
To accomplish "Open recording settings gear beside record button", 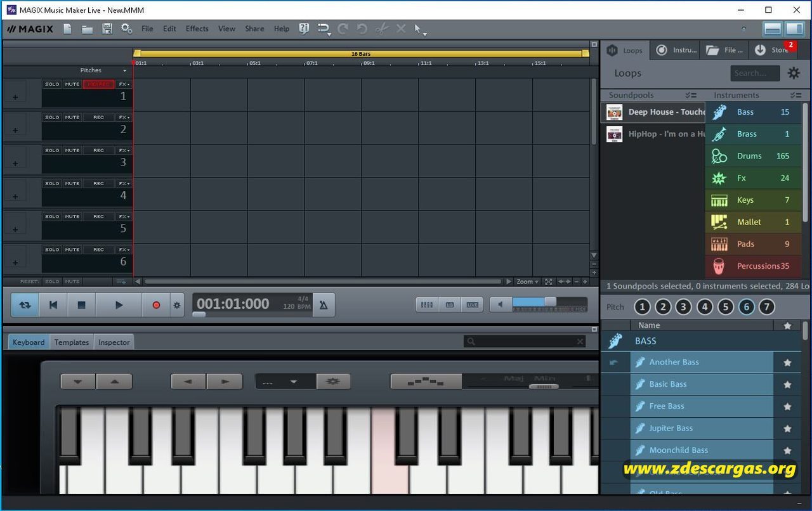I will tap(177, 305).
